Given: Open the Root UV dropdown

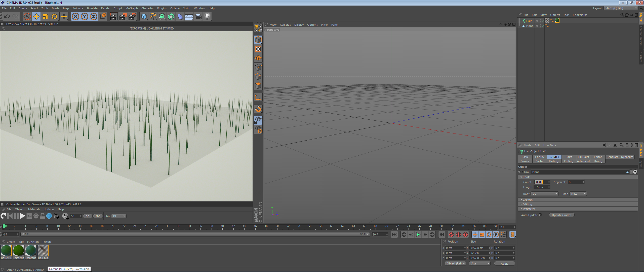Looking at the screenshot, I should point(545,194).
